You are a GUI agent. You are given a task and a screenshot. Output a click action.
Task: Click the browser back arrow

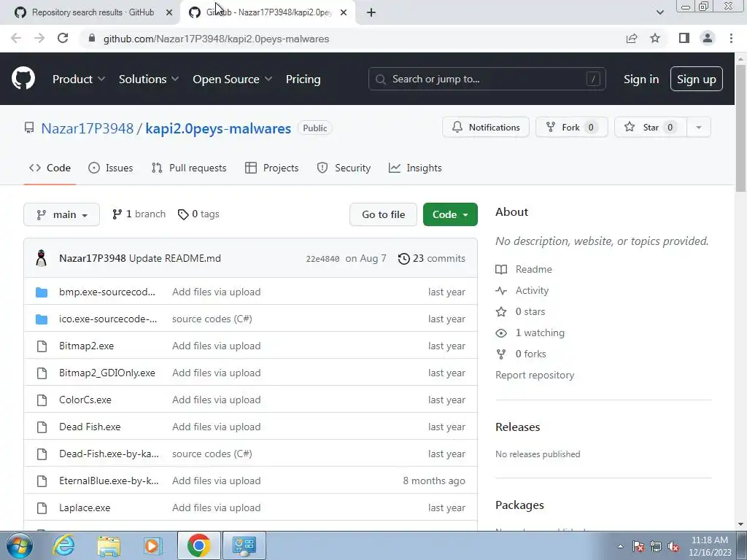[16, 39]
